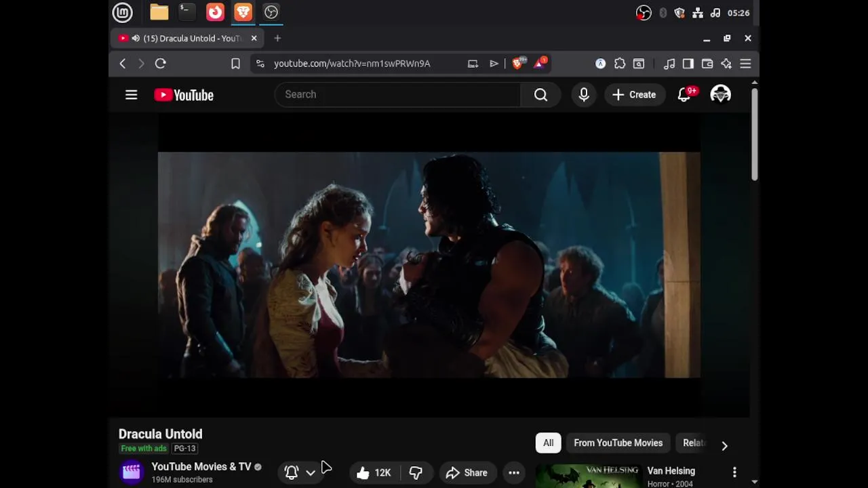Go to YouTube home via logo
Viewport: 868px width, 488px height.
pyautogui.click(x=184, y=95)
